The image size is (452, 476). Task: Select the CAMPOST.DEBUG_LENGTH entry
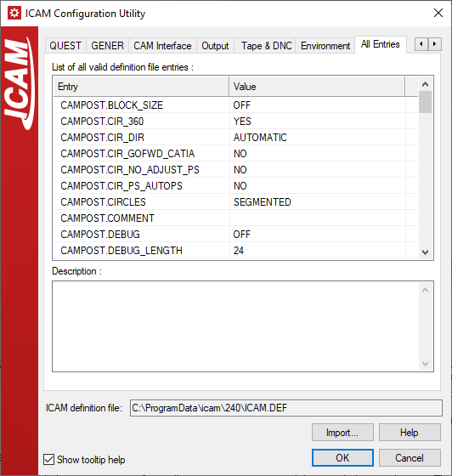tap(121, 251)
